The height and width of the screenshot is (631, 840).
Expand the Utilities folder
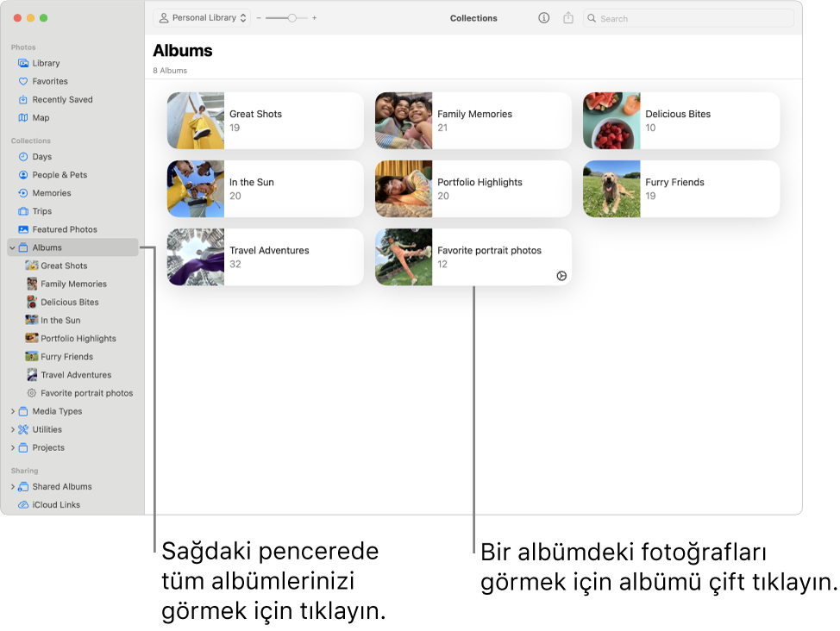12,430
